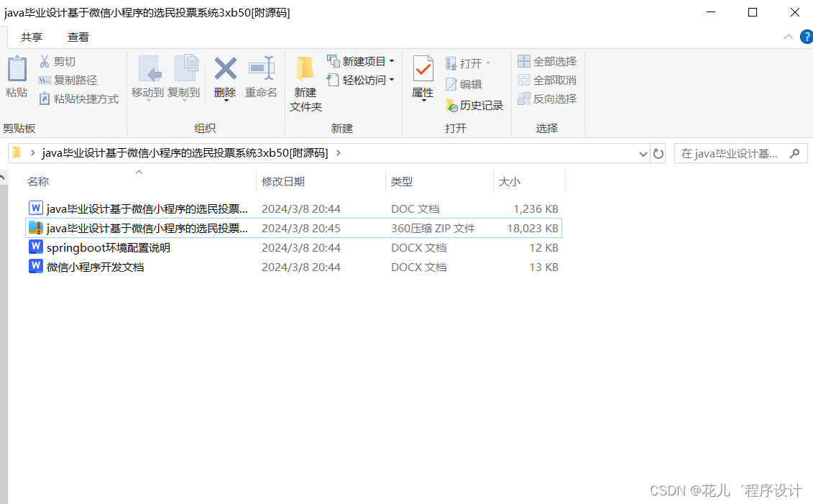Image resolution: width=813 pixels, height=504 pixels.
Task: Expand the arrow next to Open (打开)
Action: [x=488, y=63]
